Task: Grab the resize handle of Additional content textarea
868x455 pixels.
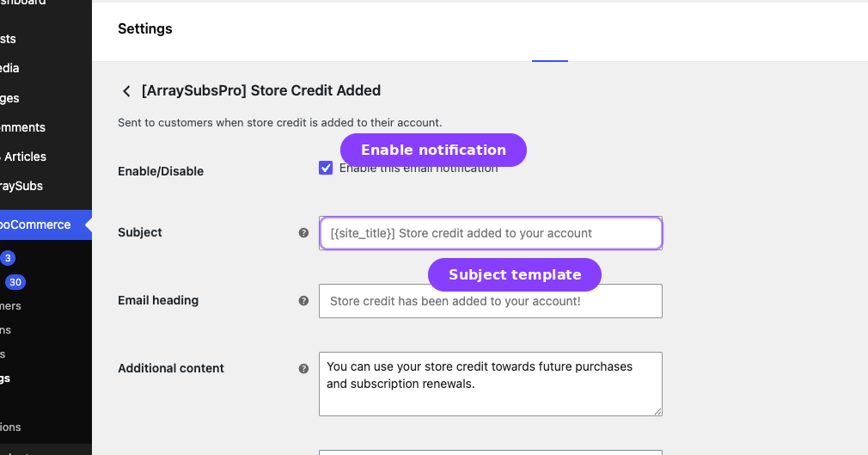Action: [x=657, y=411]
